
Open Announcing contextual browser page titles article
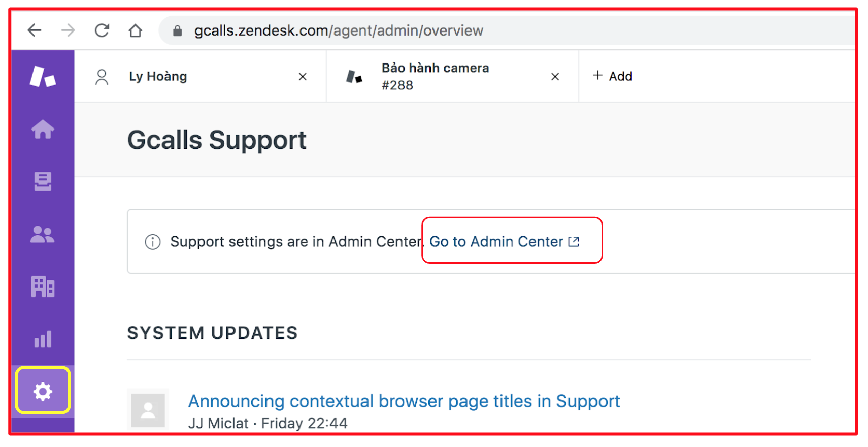(404, 401)
